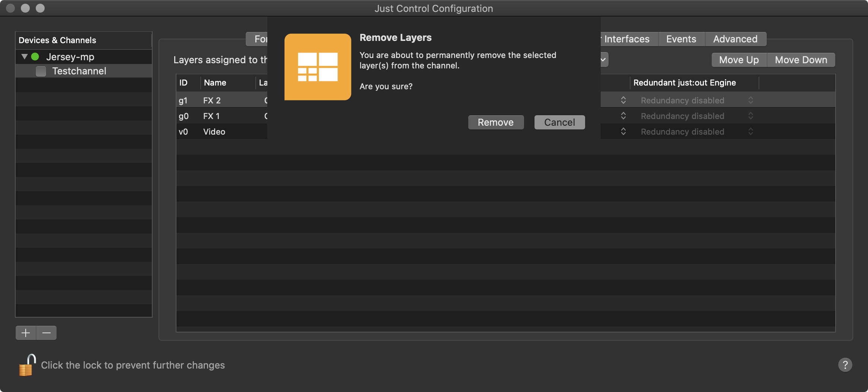The height and width of the screenshot is (392, 868).
Task: Add a device with the plus button
Action: (26, 333)
